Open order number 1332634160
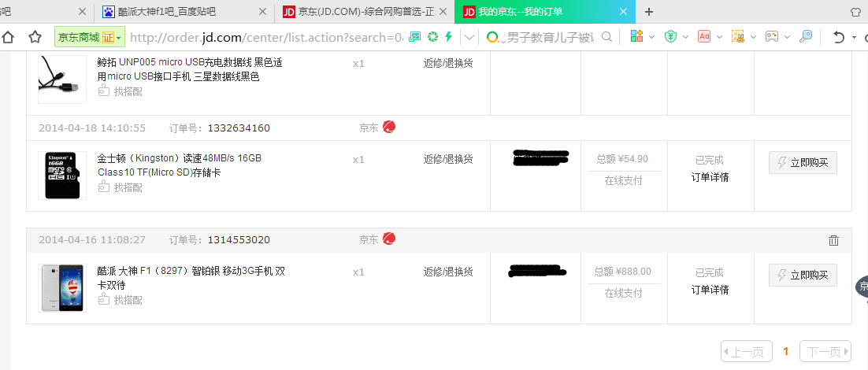 (x=239, y=128)
